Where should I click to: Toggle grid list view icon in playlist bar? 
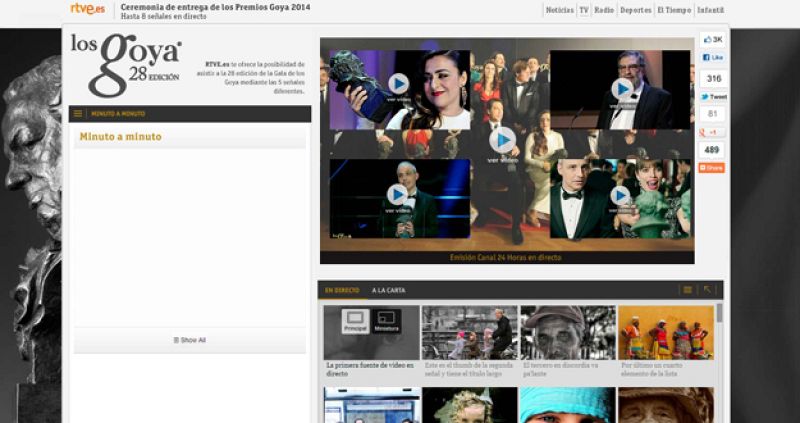[688, 290]
